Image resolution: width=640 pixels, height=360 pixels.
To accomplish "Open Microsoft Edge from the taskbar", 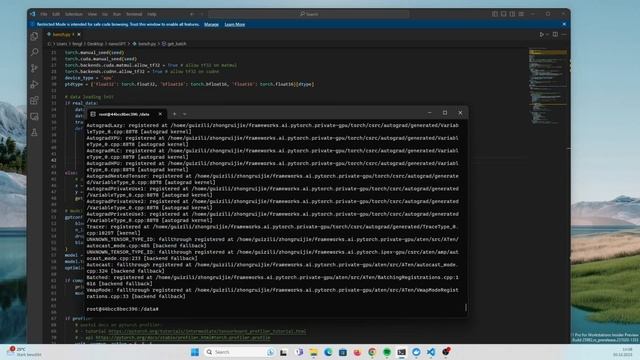I will (328, 352).
